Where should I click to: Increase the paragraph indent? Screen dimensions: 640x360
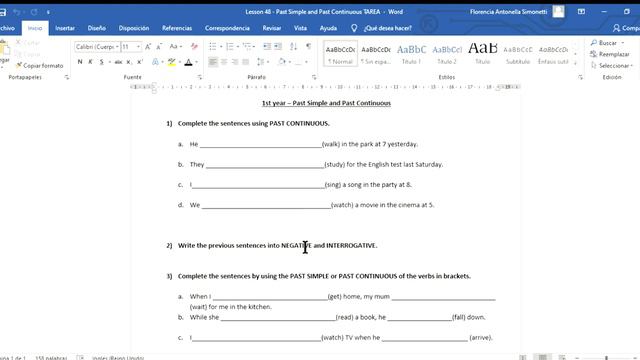pos(278,47)
